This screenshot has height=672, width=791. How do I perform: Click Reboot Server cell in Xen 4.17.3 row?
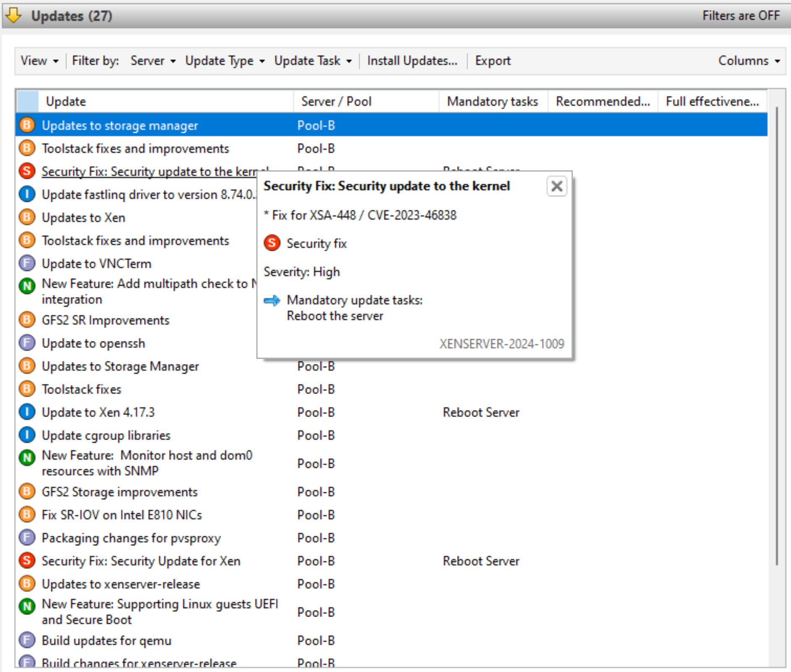tap(481, 412)
